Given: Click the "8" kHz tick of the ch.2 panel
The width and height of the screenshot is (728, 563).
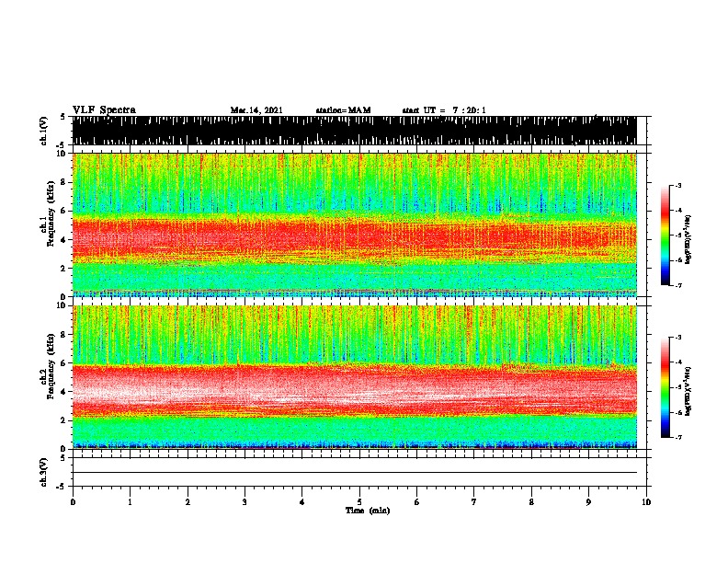Looking at the screenshot, I should pos(63,335).
